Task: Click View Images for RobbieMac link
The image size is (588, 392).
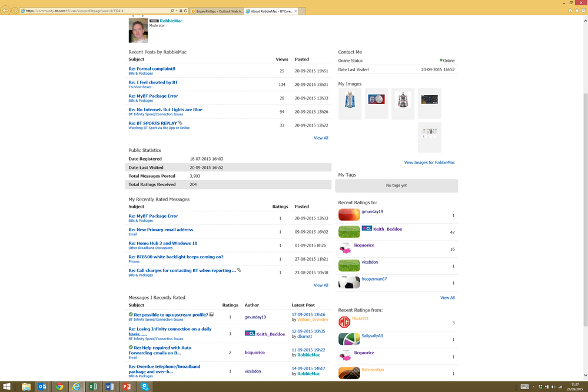Action: 429,162
